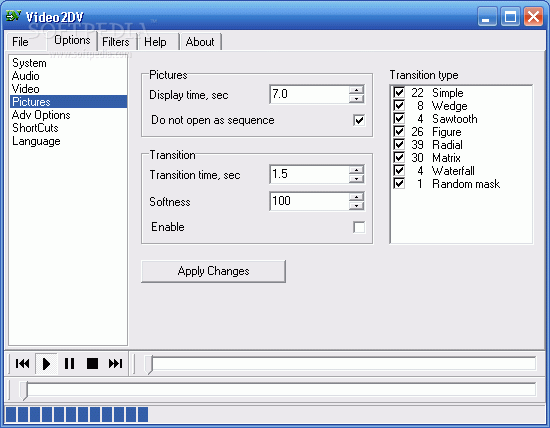This screenshot has width=550, height=428.
Task: Select Video in options list
Action: (68, 89)
